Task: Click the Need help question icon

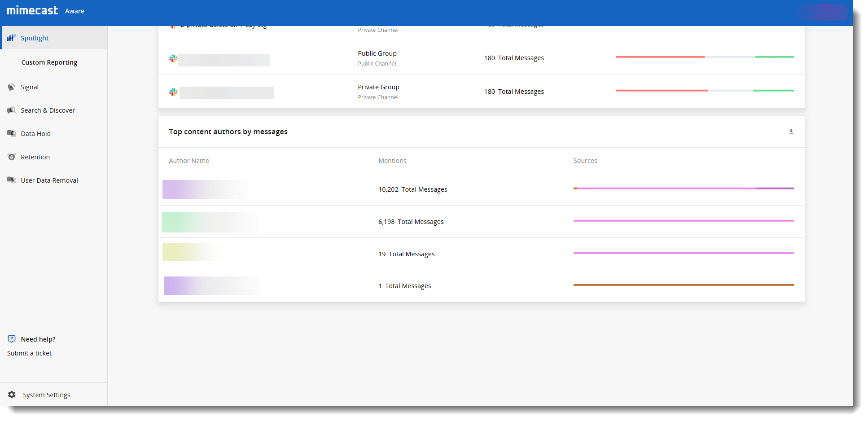Action: 12,339
